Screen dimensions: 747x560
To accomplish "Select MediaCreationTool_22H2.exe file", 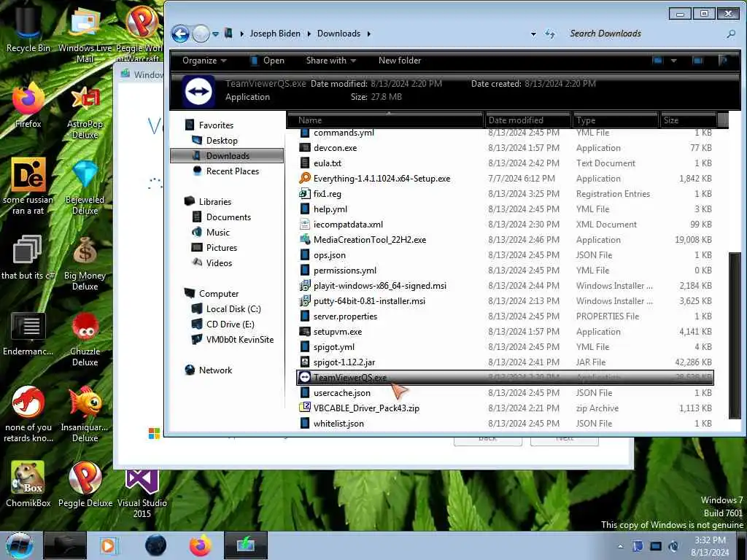I will point(370,240).
